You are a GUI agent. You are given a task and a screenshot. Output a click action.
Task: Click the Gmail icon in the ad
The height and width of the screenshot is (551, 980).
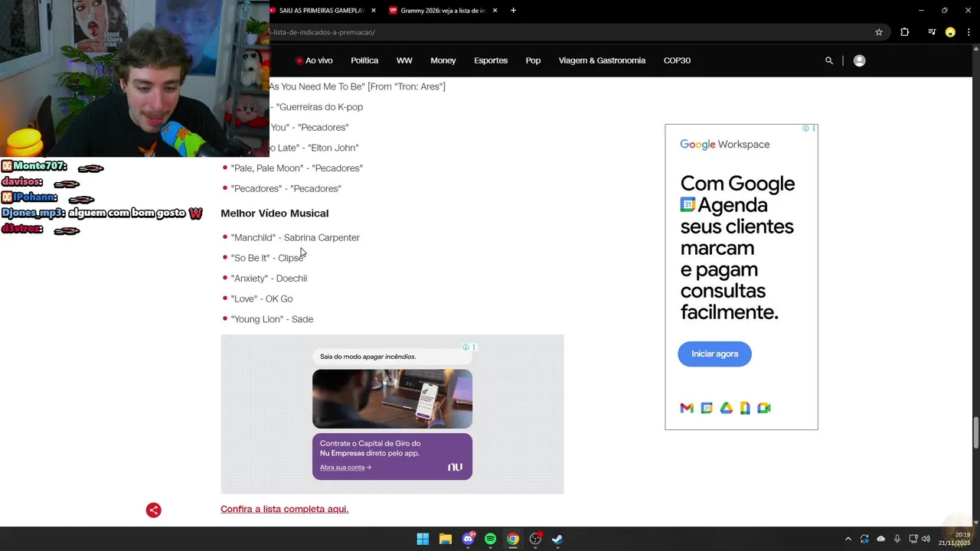click(687, 408)
